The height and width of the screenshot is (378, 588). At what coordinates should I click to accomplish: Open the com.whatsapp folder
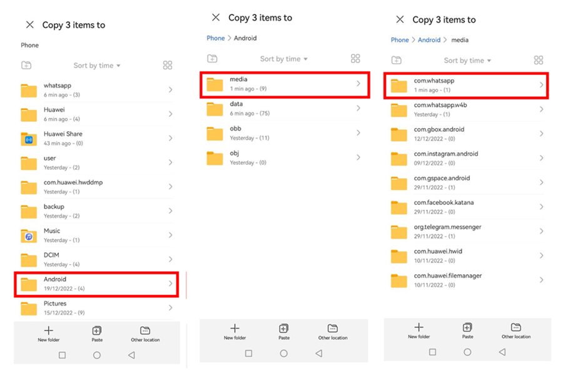coord(466,86)
